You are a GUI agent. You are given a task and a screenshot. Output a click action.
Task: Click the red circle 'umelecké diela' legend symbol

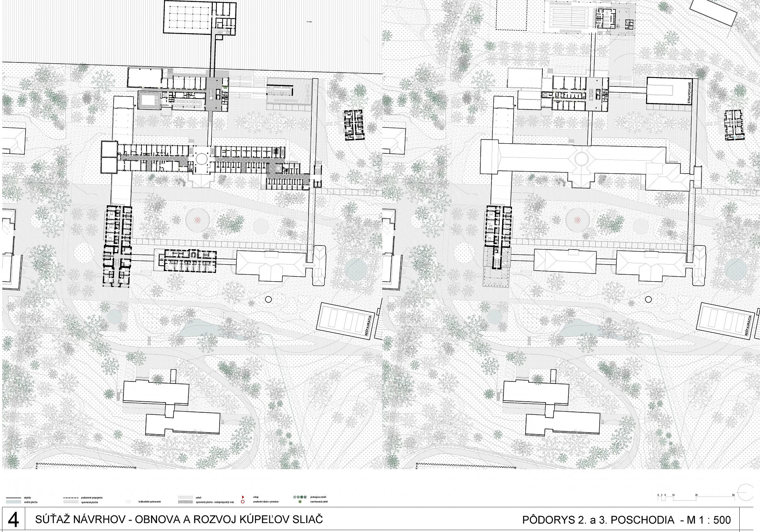pos(243,502)
